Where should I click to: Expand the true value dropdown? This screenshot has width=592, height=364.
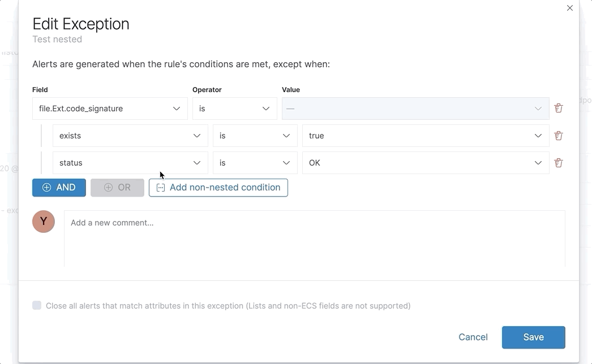(425, 136)
